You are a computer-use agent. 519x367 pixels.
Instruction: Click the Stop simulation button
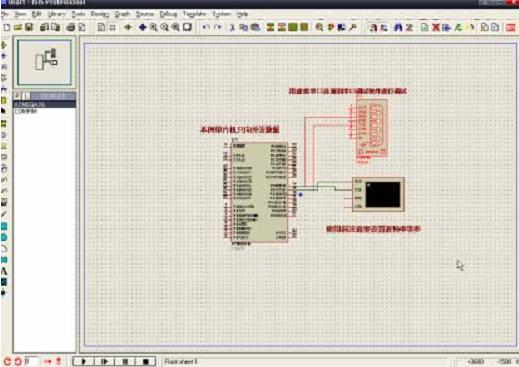[145, 361]
